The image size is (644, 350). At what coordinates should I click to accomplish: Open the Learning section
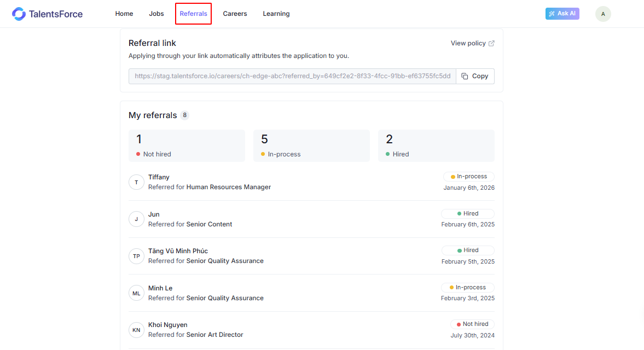276,14
